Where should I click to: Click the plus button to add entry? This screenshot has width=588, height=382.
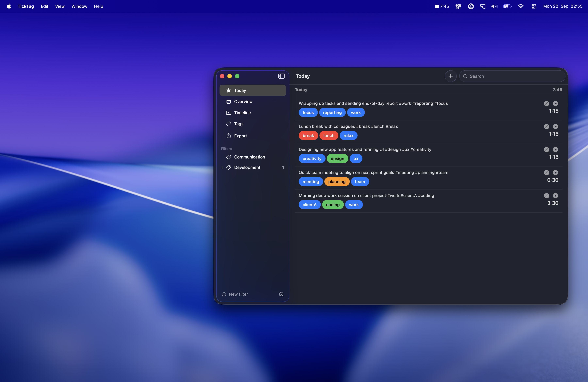tap(450, 76)
